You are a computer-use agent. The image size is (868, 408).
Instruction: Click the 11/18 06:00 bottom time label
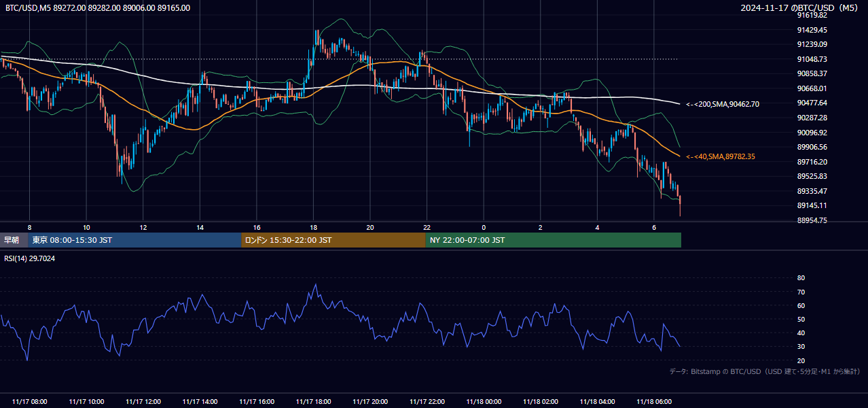point(654,402)
